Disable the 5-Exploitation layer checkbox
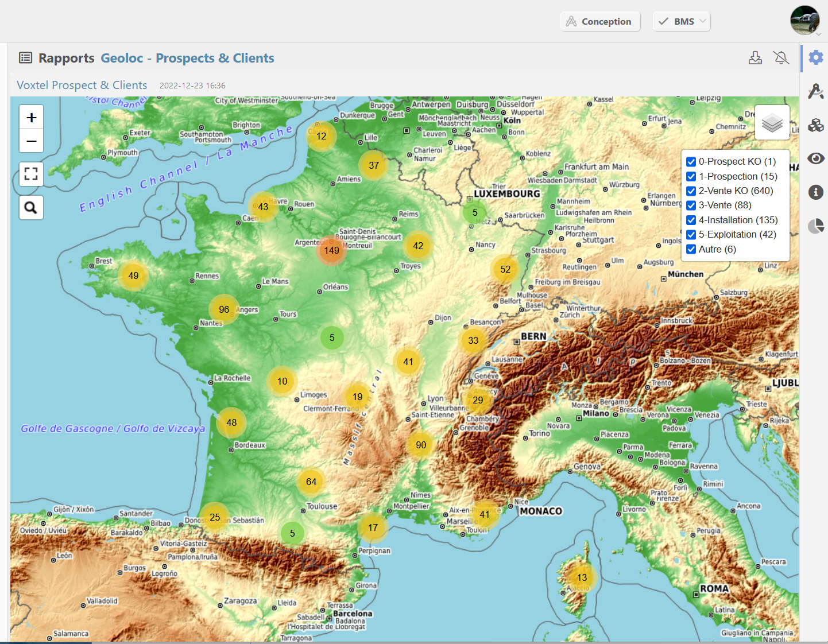 coord(691,235)
